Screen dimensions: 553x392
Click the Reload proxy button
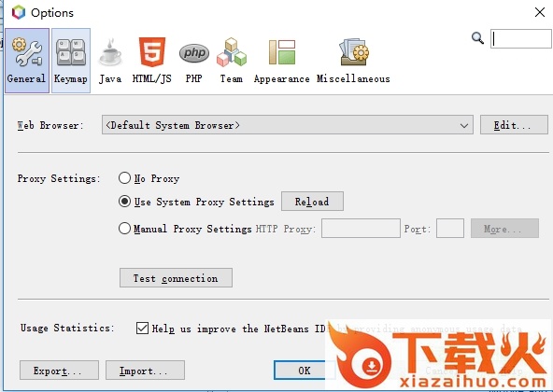[x=312, y=202]
